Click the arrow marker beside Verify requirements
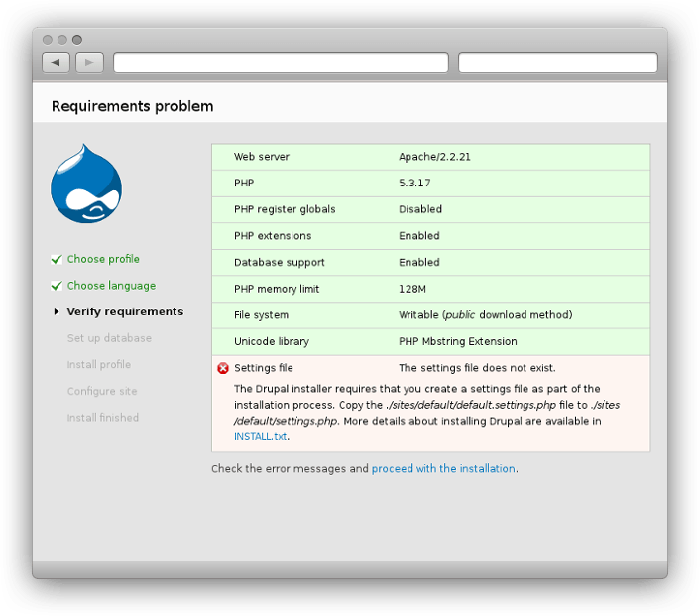Screen dimensions: 700x616 pos(57,311)
